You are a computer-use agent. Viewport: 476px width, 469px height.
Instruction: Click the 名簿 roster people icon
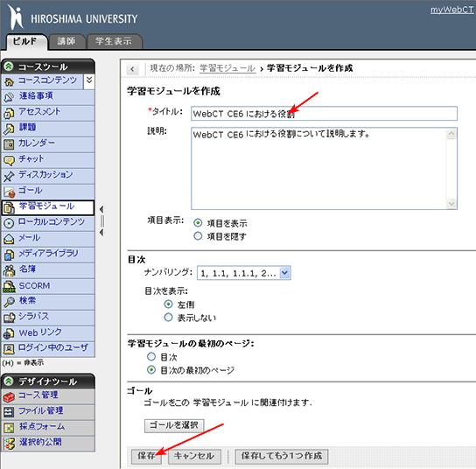pos(9,270)
